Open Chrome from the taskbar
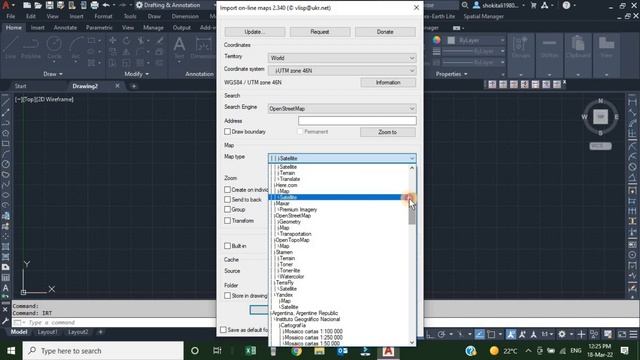The width and height of the screenshot is (640, 360). 297,351
